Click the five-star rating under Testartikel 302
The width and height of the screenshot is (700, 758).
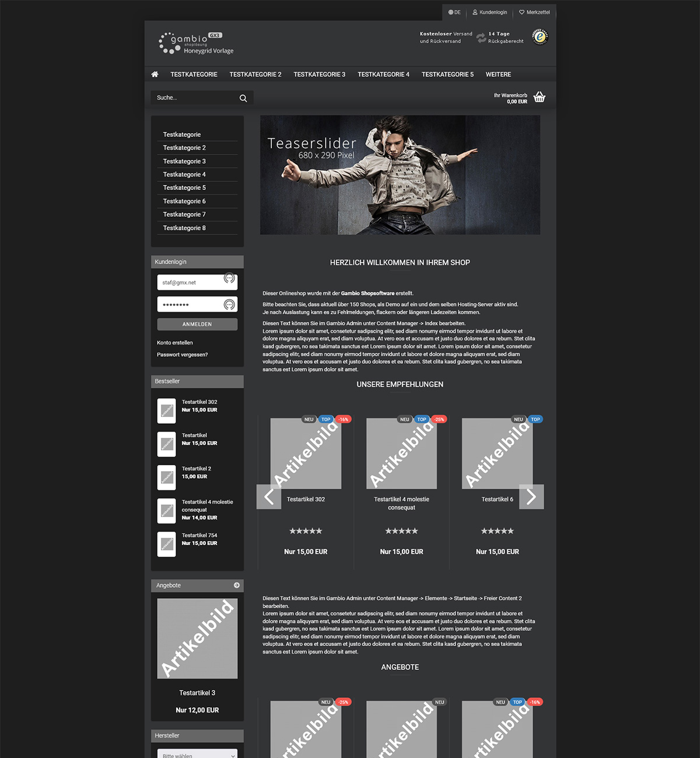point(305,531)
